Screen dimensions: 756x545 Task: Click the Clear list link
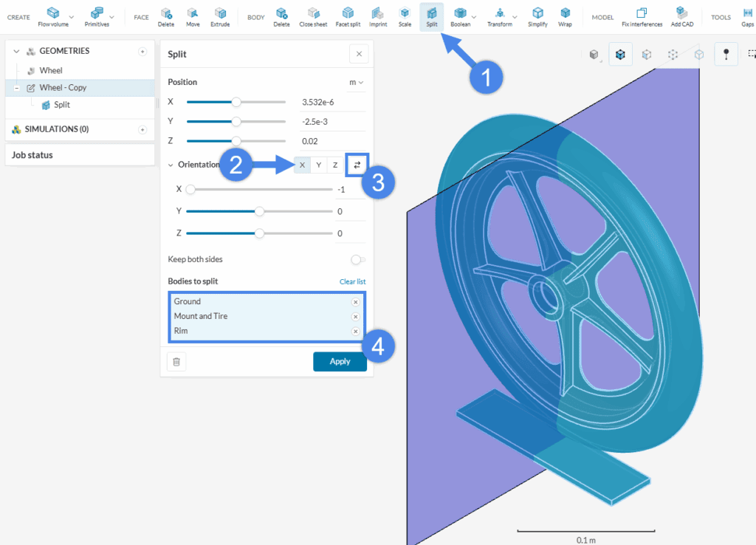pyautogui.click(x=352, y=281)
